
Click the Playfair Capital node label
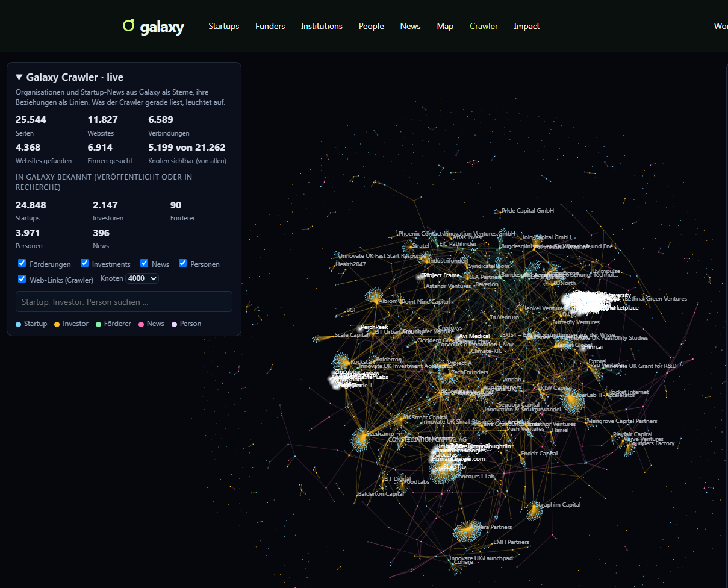coord(632,434)
